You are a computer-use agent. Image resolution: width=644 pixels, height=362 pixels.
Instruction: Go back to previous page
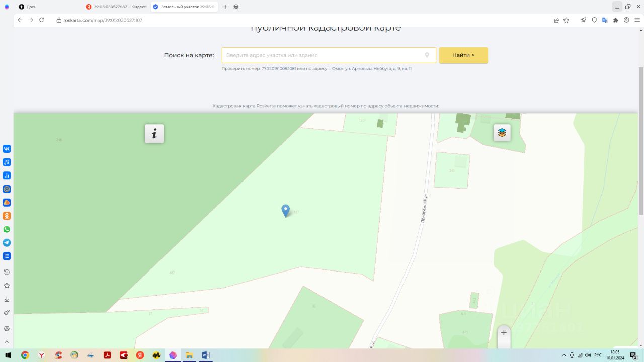[x=20, y=20]
